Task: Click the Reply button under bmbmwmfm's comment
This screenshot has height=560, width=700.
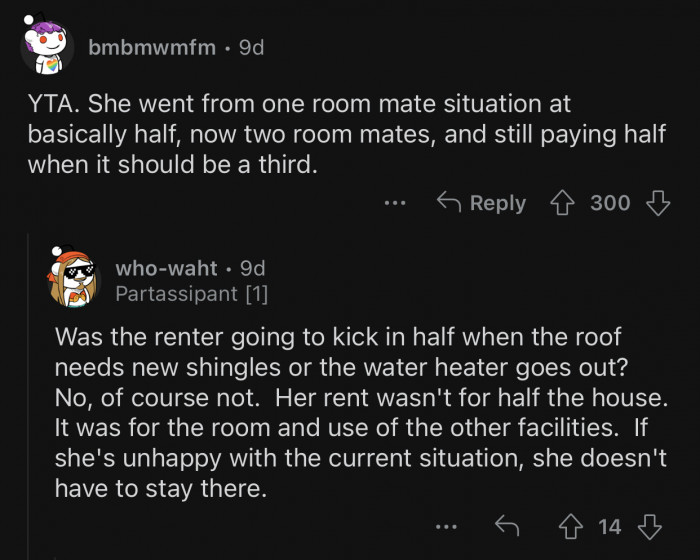Action: point(482,203)
